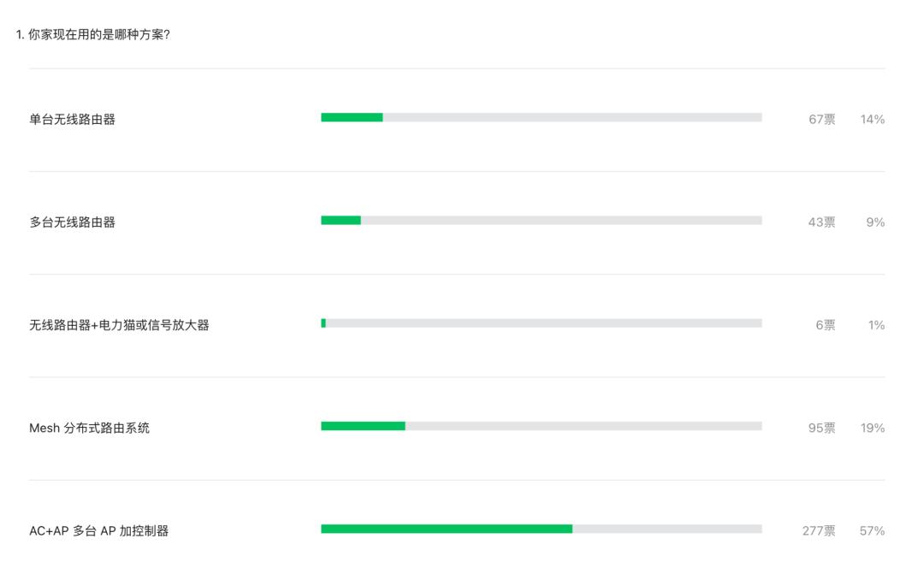Click the green bar for 多台无线路由器
Screen dimensions: 924x568
point(341,220)
